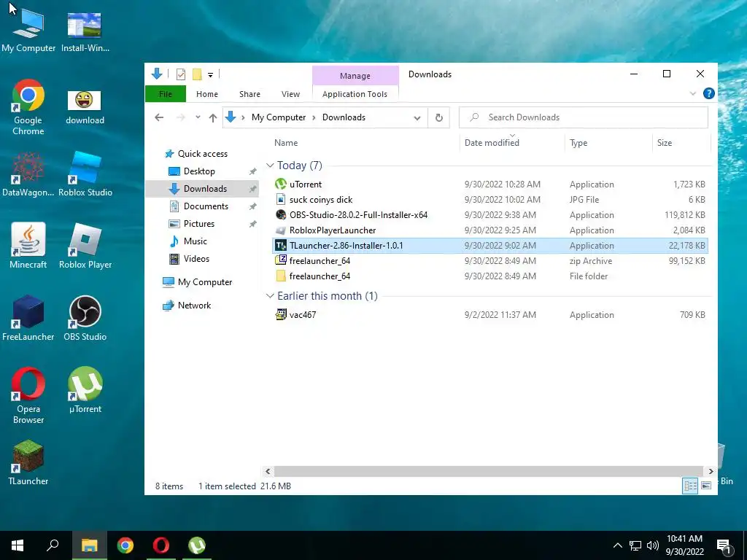747x560 pixels.
Task: Select the Minecraft desktop shortcut
Action: [28, 246]
